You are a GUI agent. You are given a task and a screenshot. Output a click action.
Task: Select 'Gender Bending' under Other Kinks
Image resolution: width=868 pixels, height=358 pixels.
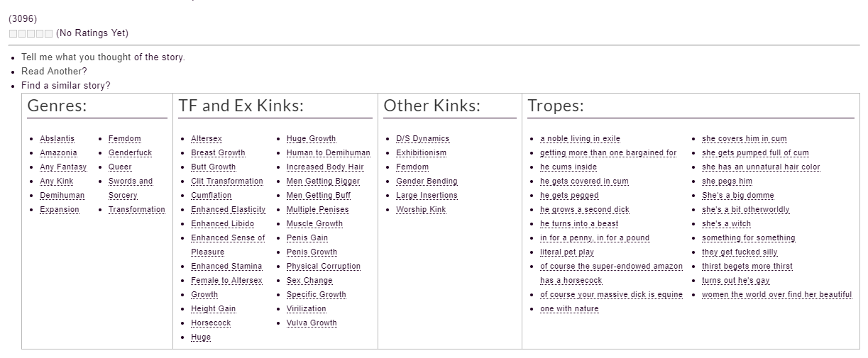click(x=427, y=181)
